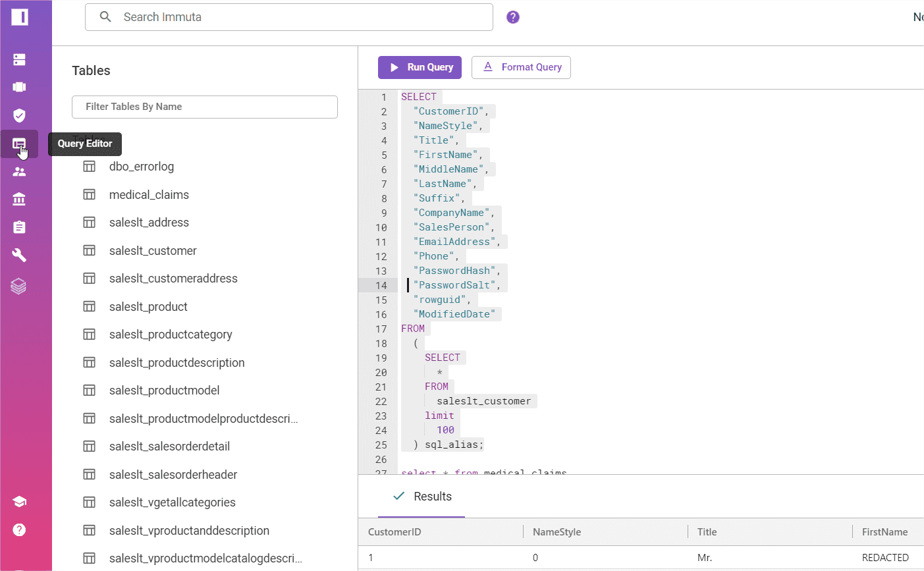The image size is (924, 571).
Task: Select the shield Policies icon in the sidebar
Action: tap(18, 115)
